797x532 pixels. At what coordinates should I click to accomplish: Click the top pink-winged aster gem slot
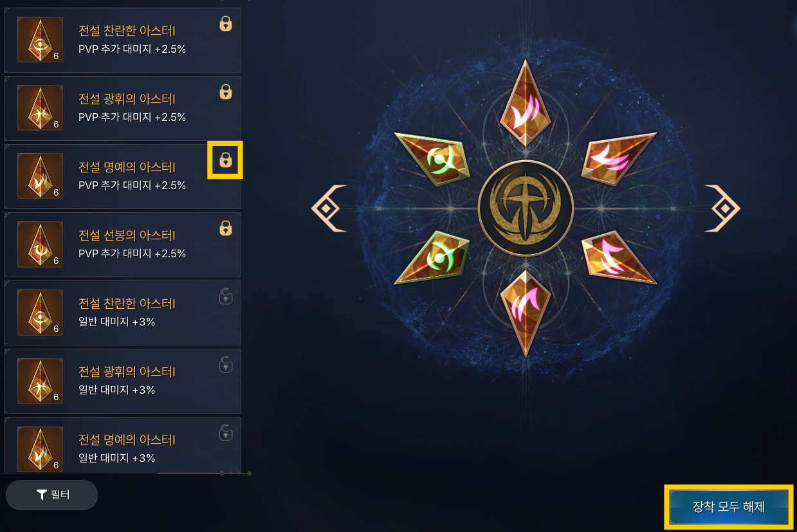click(x=526, y=103)
